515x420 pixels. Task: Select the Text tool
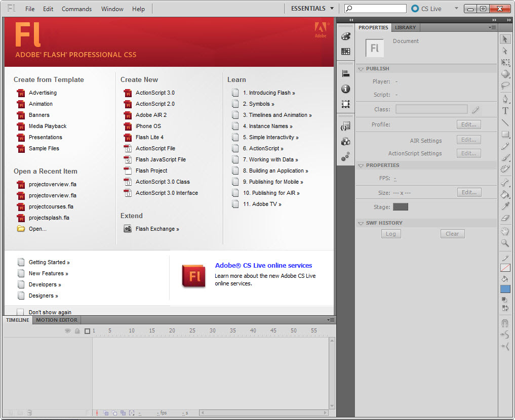[x=505, y=111]
